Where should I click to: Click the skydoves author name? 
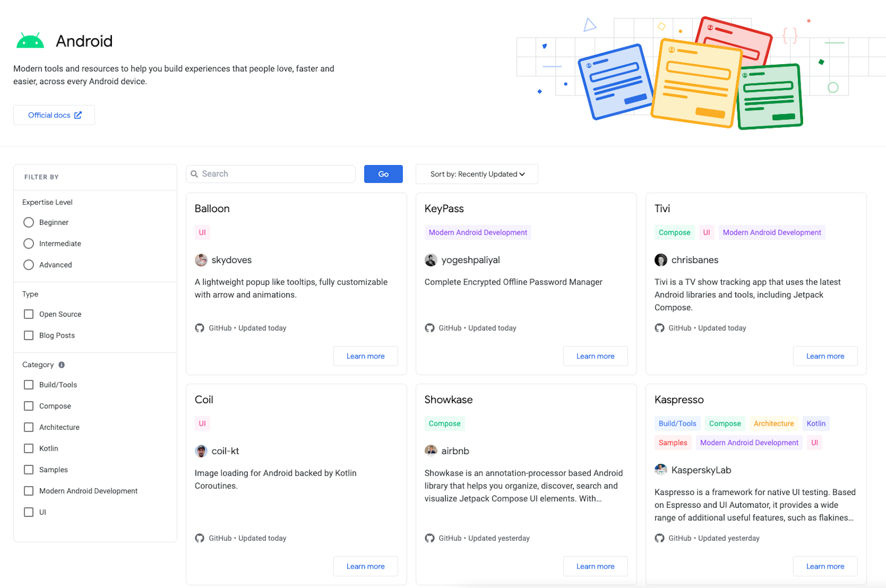click(x=231, y=260)
